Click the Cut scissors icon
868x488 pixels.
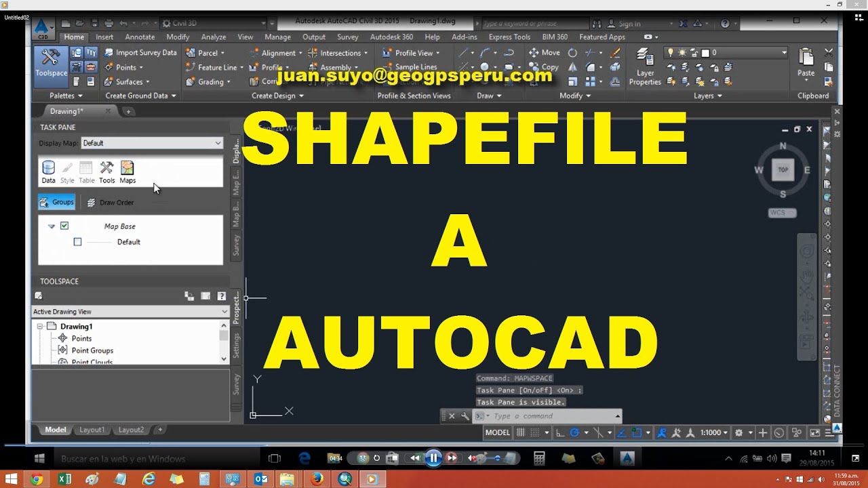(x=829, y=52)
